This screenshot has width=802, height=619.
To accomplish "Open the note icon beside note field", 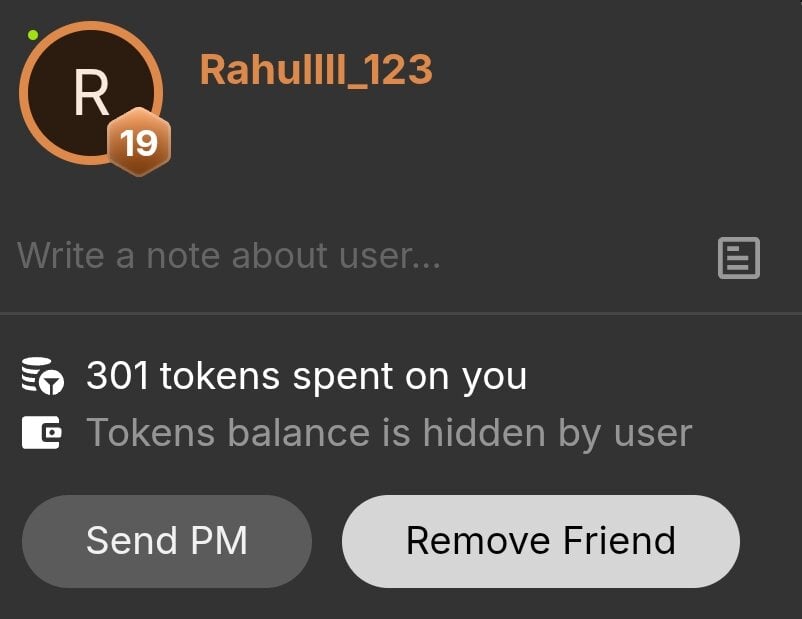I will (739, 258).
